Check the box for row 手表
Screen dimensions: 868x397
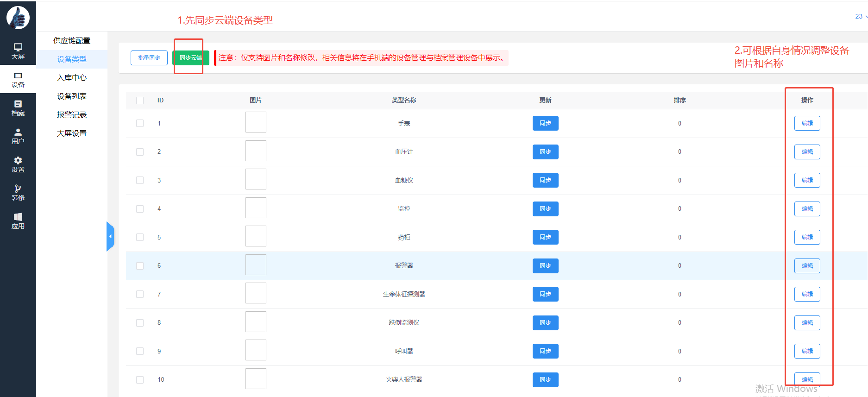point(140,123)
